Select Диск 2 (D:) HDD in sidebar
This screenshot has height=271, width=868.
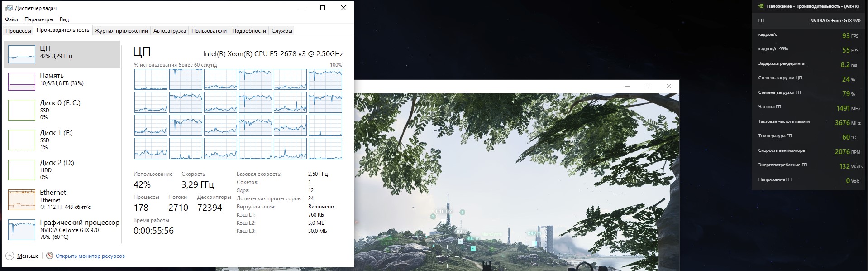pos(62,170)
